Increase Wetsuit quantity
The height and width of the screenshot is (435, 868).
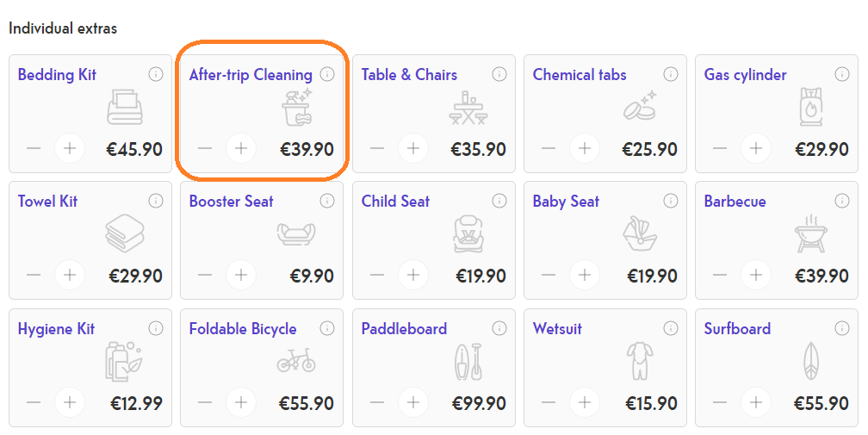click(585, 402)
